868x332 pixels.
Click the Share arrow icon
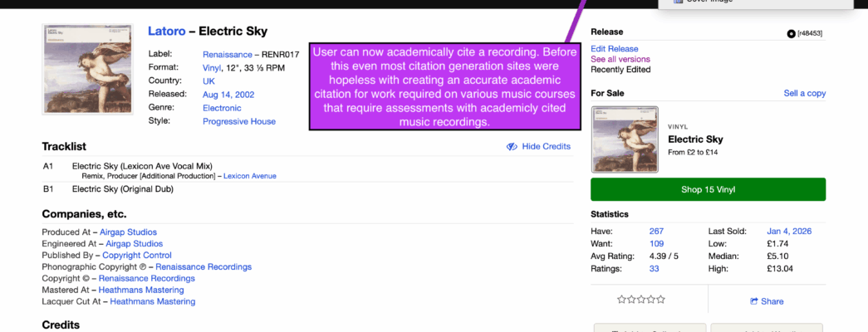(x=753, y=301)
